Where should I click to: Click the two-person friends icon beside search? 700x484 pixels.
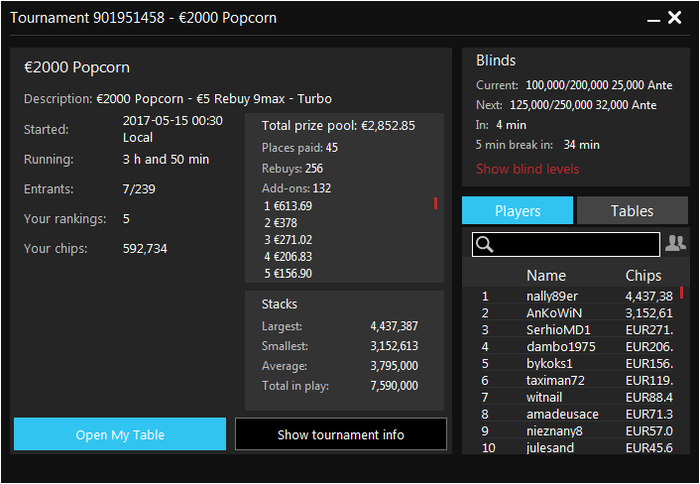pyautogui.click(x=675, y=243)
